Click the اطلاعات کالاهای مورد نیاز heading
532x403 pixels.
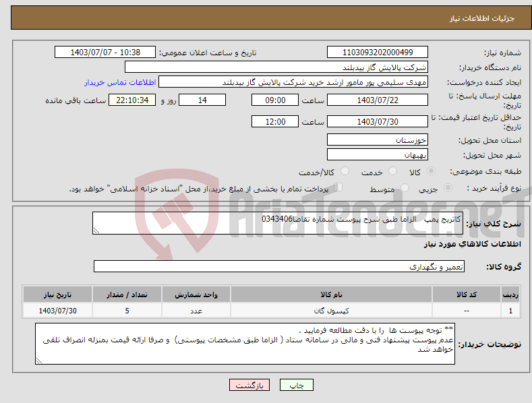pyautogui.click(x=472, y=244)
